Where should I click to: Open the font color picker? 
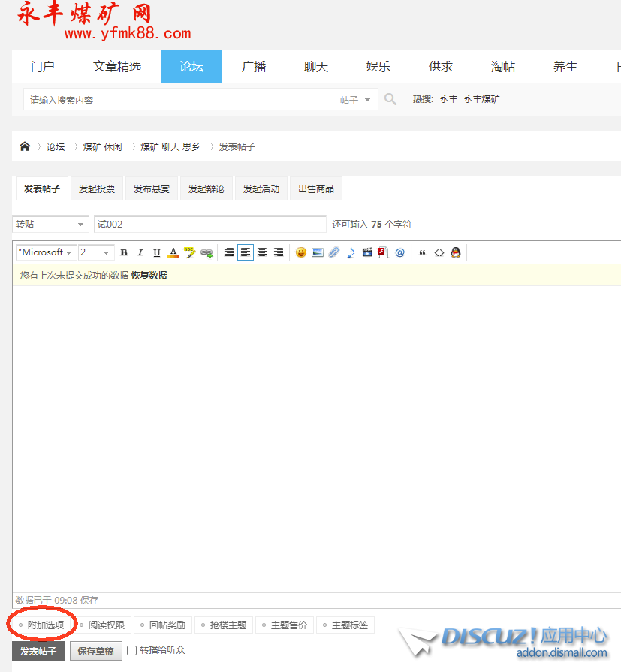[x=173, y=253]
